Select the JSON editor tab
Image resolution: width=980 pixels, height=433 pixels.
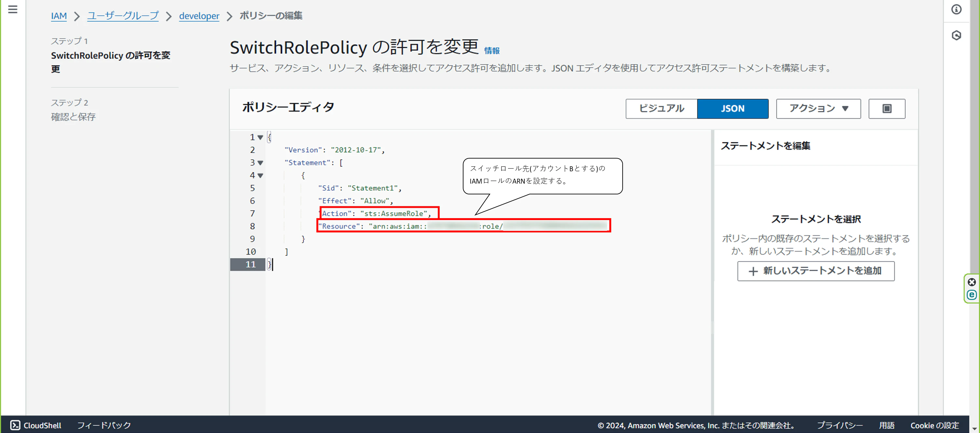pyautogui.click(x=732, y=108)
